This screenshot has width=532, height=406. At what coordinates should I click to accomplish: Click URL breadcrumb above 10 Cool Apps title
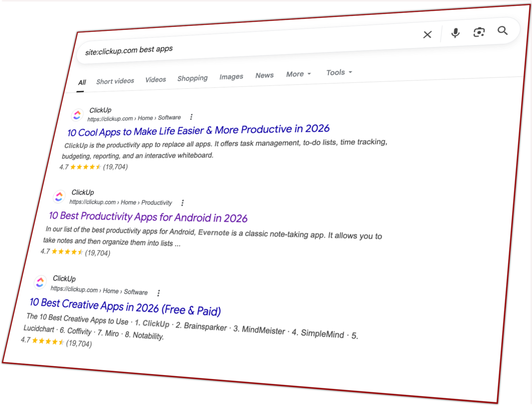pos(134,118)
